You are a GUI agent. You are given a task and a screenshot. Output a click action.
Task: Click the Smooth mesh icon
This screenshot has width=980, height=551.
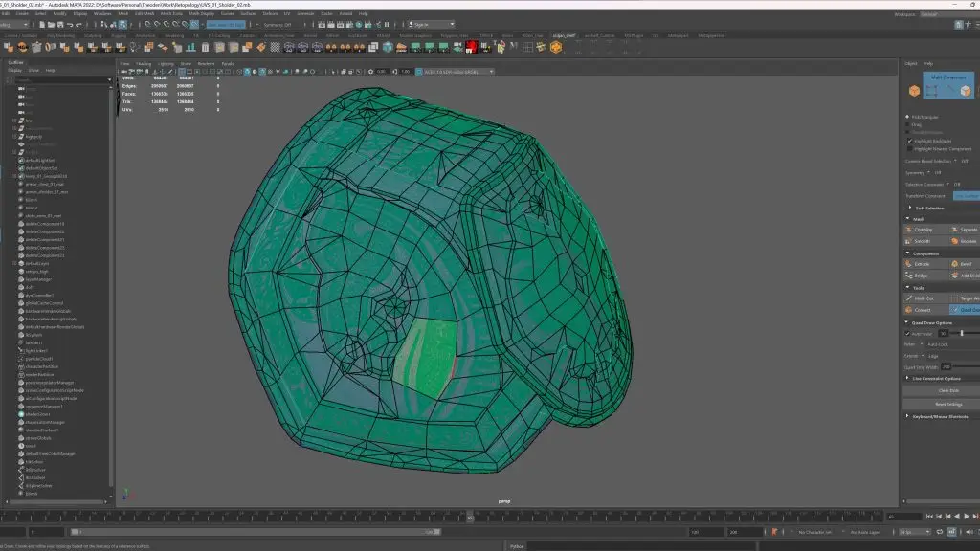pyautogui.click(x=909, y=241)
